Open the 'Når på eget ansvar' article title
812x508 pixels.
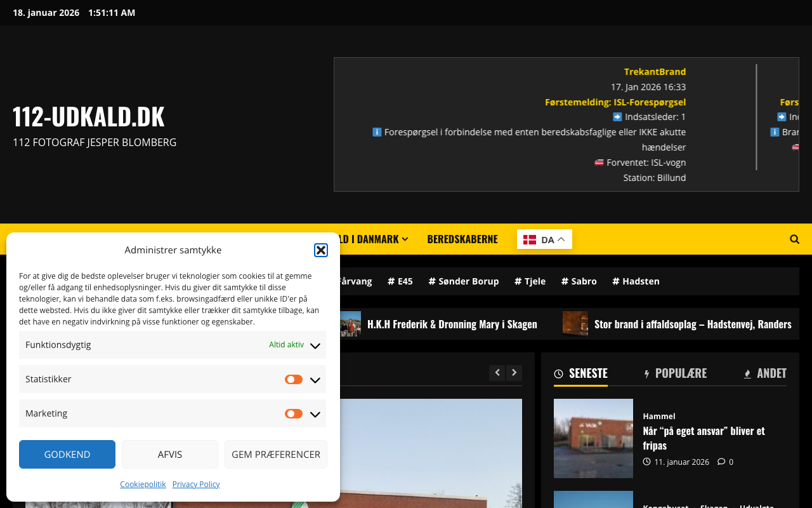[x=704, y=438]
